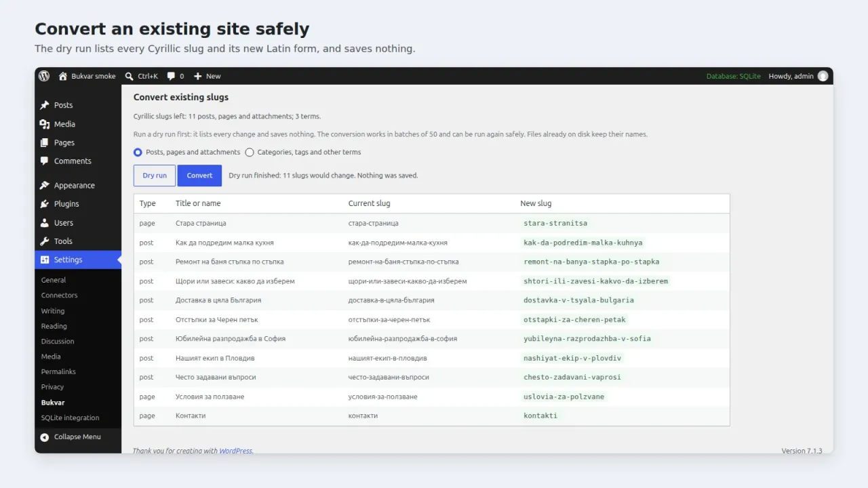Click the Convert button
The width and height of the screenshot is (868, 488).
[x=199, y=176]
